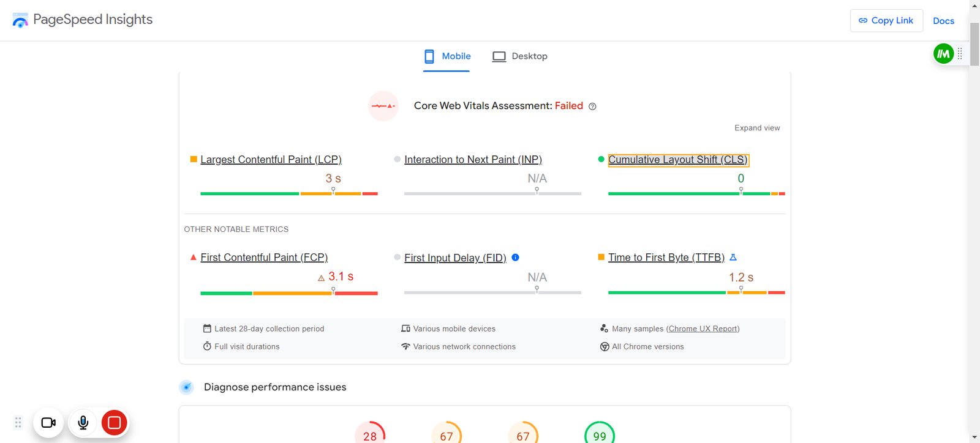Open Time to First Byte (TTFB) link

[666, 258]
